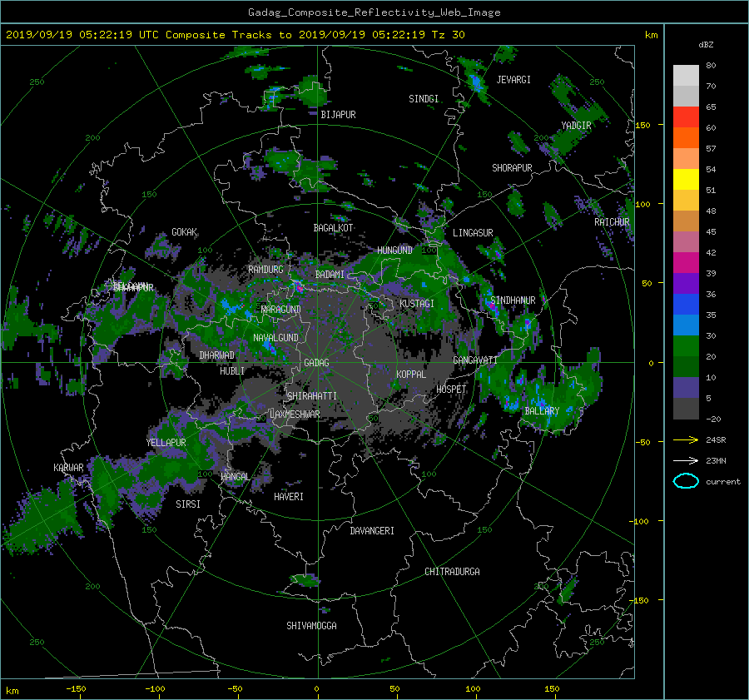Click the NARAGUND city label
This screenshot has height=700, width=749.
pos(281,310)
